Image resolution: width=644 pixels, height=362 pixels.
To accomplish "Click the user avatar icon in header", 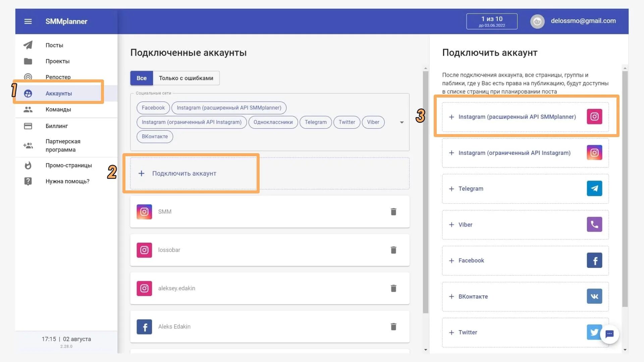I will coord(537,21).
